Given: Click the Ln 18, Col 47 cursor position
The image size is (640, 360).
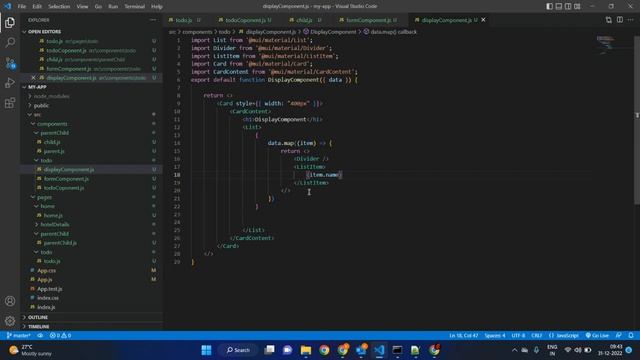Looking at the screenshot, I should 463,336.
